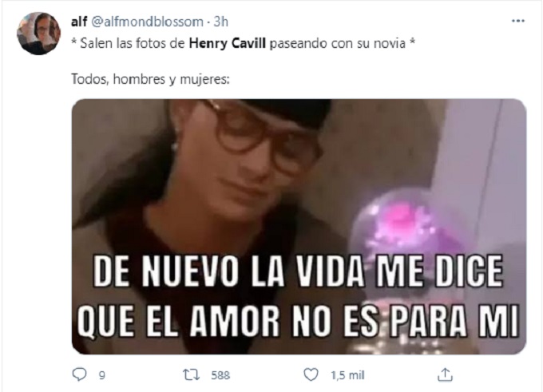
Task: Click the 'DE NUEVO LA VIDA ME DICE' caption
Action: tap(298, 271)
